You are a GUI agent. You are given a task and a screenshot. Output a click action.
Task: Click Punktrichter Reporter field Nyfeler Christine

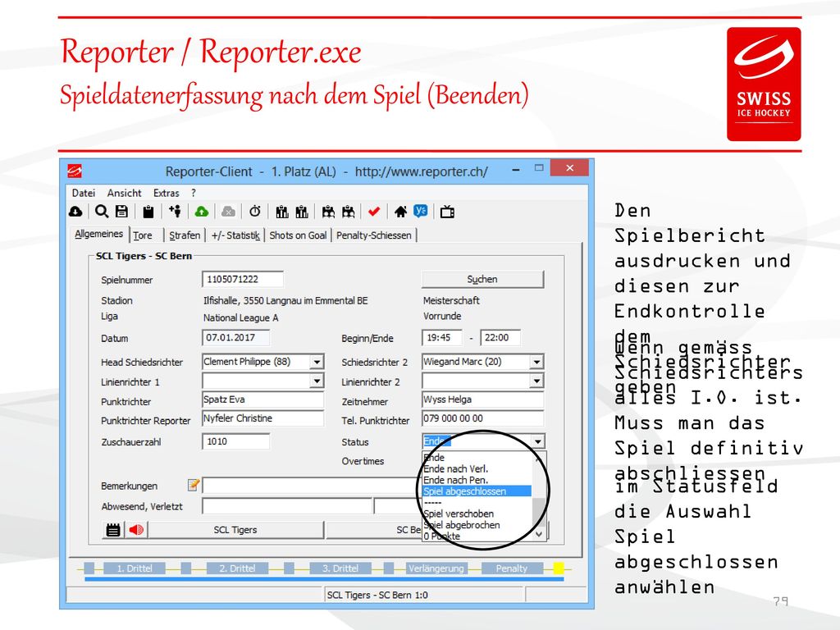263,418
